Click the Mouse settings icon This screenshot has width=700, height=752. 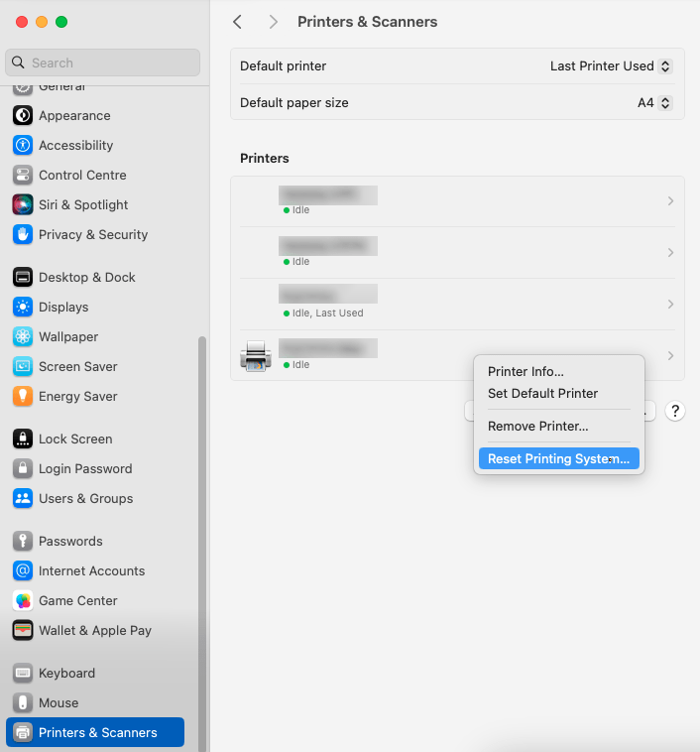coord(23,702)
